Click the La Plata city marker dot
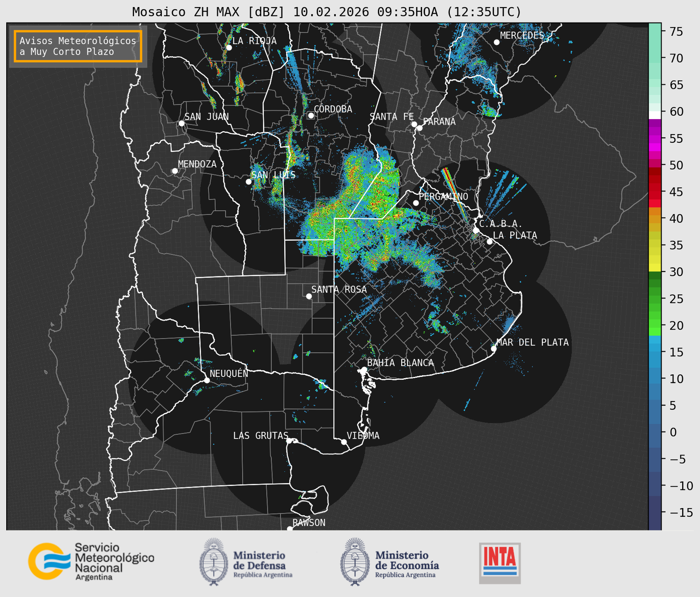 click(x=490, y=242)
